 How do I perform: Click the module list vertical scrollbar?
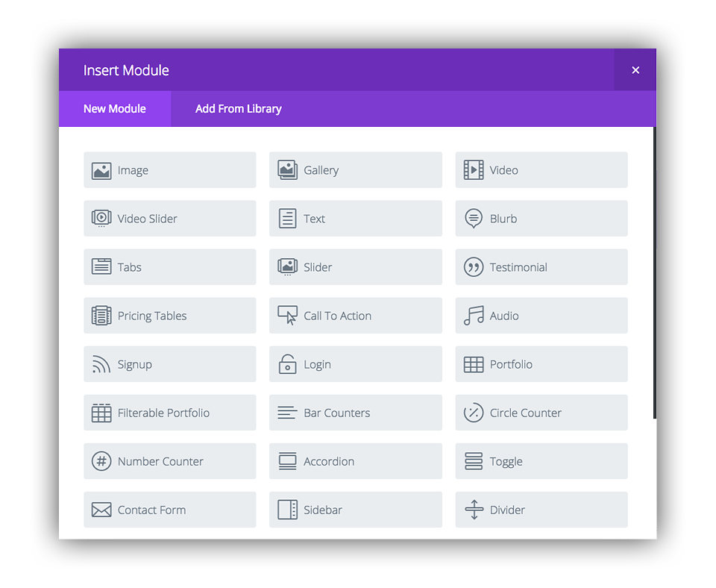point(655,273)
